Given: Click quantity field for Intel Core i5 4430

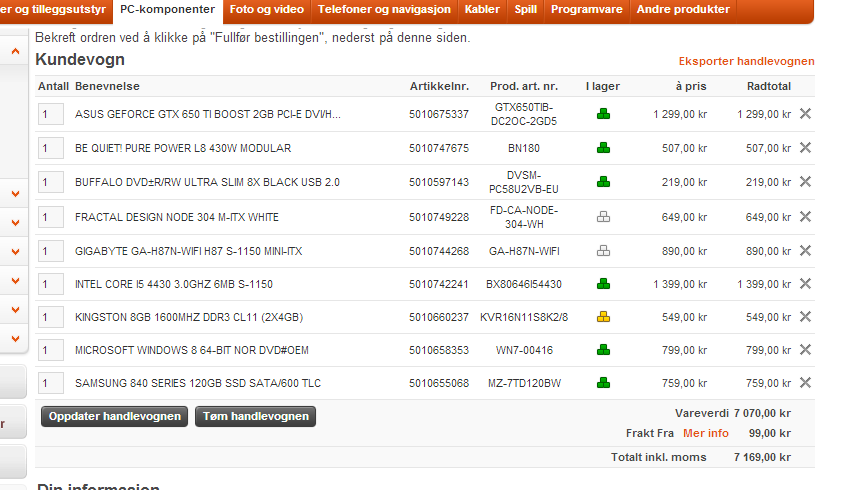Looking at the screenshot, I should click(x=51, y=284).
